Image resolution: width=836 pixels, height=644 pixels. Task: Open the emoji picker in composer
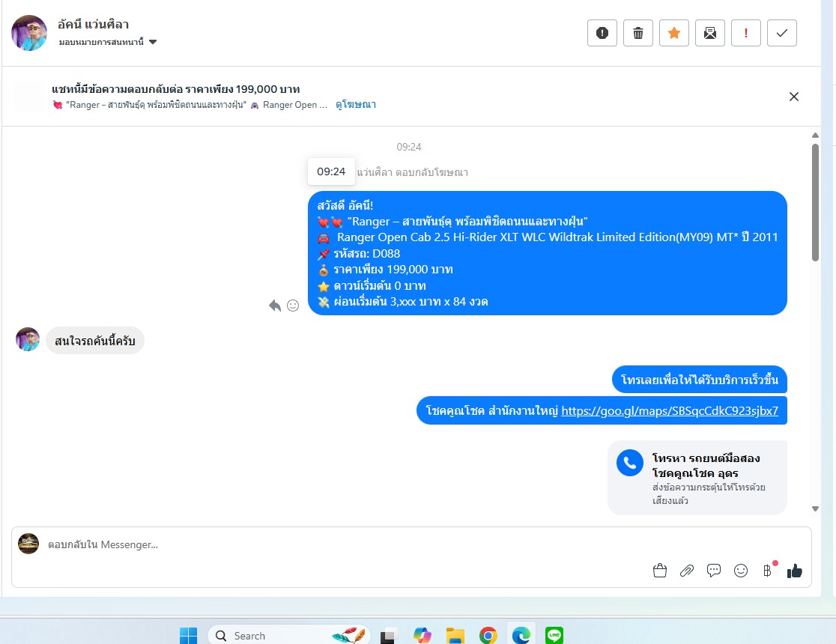(x=741, y=571)
